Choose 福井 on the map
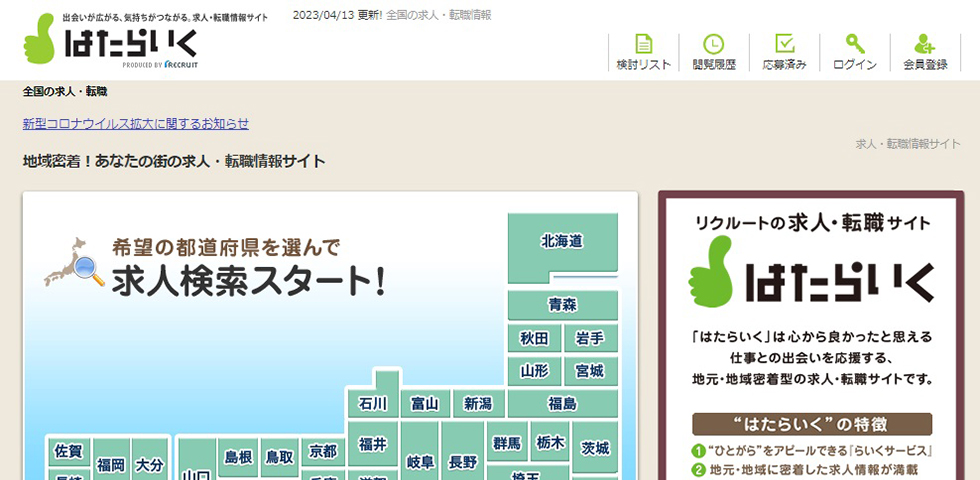Image resolution: width=980 pixels, height=480 pixels. click(x=372, y=444)
